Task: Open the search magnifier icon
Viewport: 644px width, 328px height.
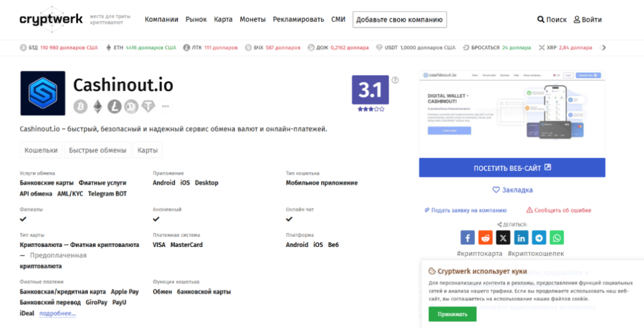Action: [x=540, y=19]
